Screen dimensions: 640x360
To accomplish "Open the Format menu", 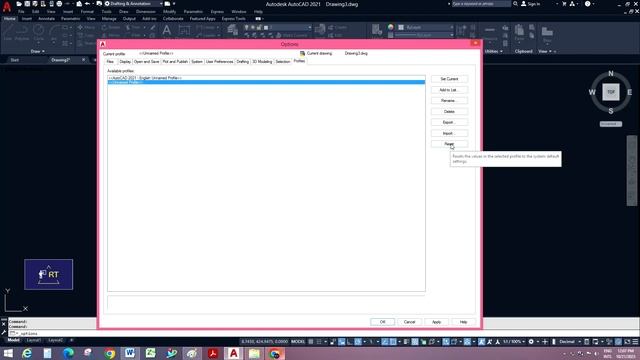I will pos(87,12).
